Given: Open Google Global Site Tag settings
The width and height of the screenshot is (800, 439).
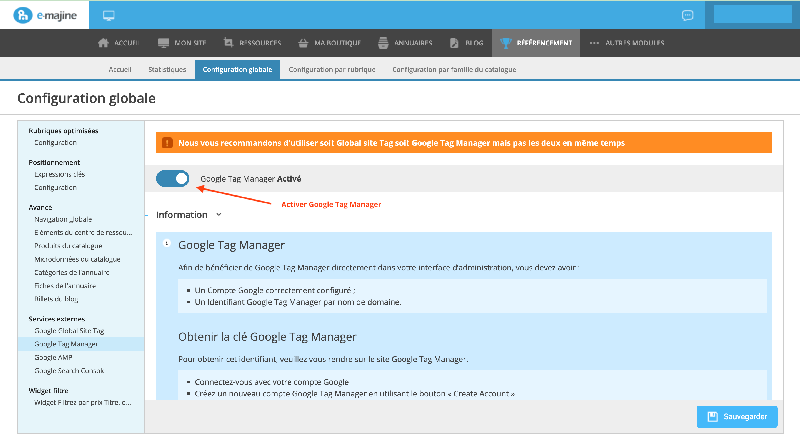Looking at the screenshot, I should tap(69, 331).
